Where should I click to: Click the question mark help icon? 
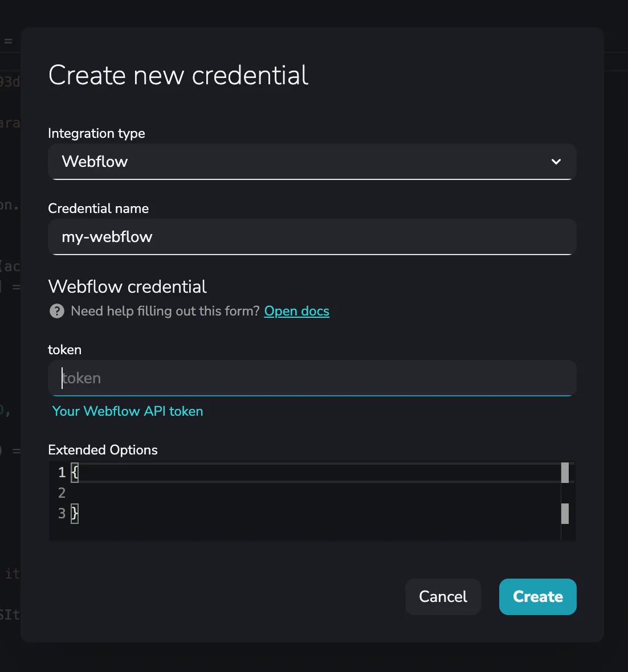pos(57,311)
